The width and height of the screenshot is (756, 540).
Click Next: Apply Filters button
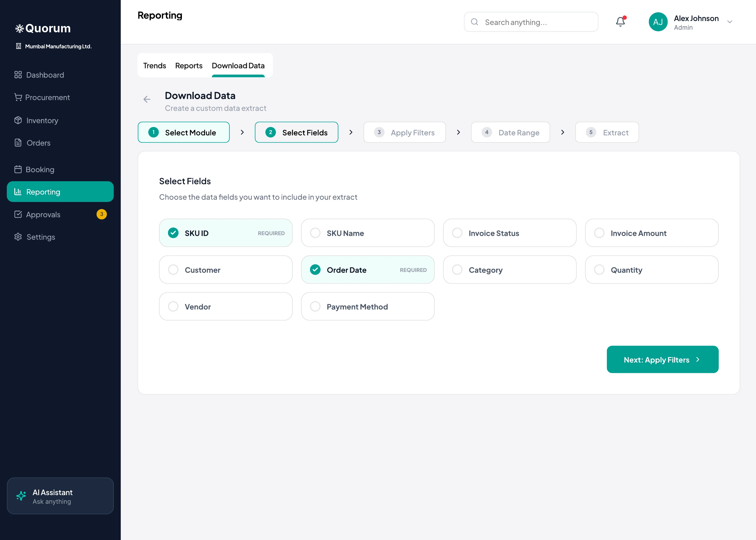coord(662,360)
